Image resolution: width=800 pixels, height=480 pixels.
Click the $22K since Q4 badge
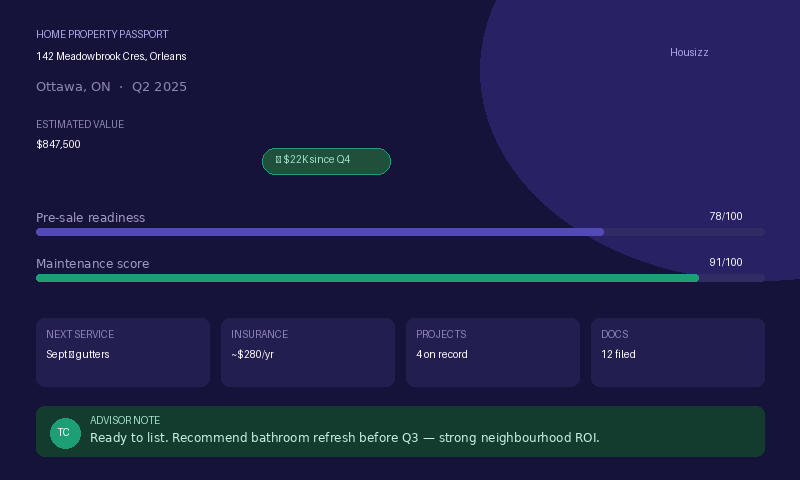point(327,161)
